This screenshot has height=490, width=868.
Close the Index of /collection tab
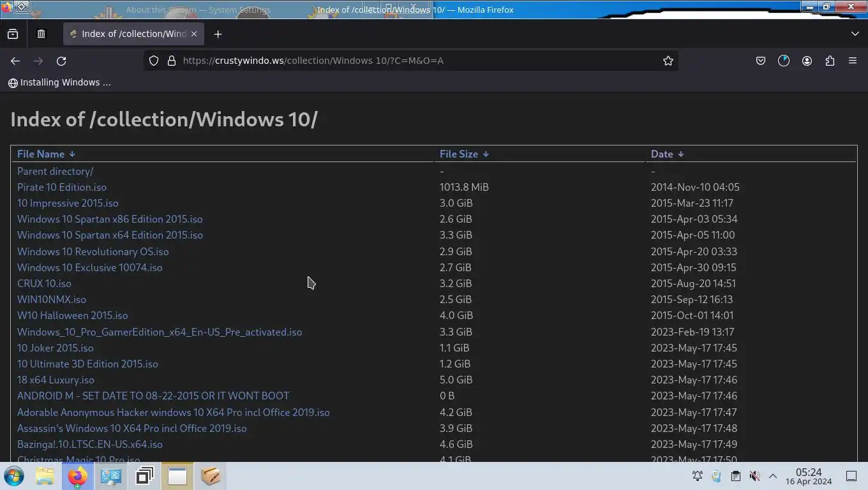pos(194,34)
